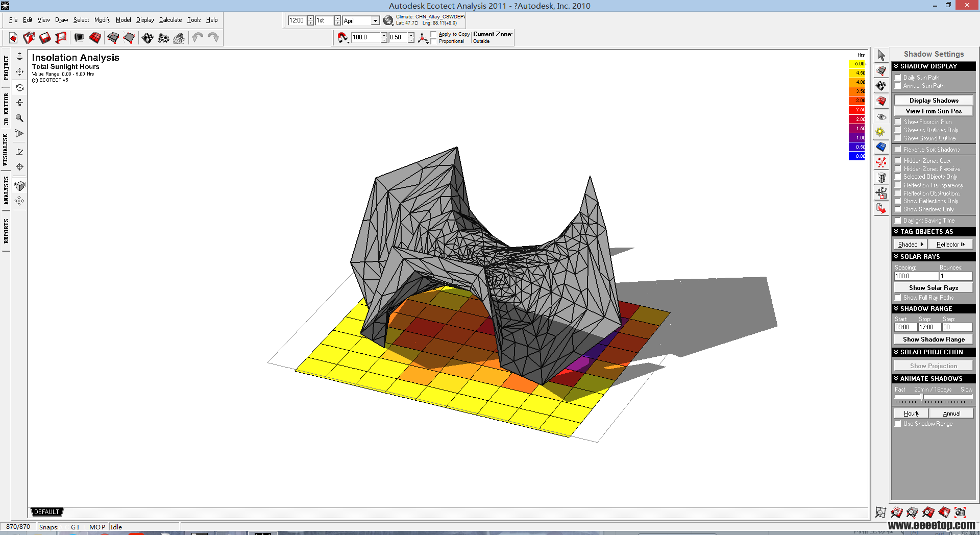Click the yellow 5.00+ legend swatch
Screen dimensions: 980x535
click(x=857, y=64)
